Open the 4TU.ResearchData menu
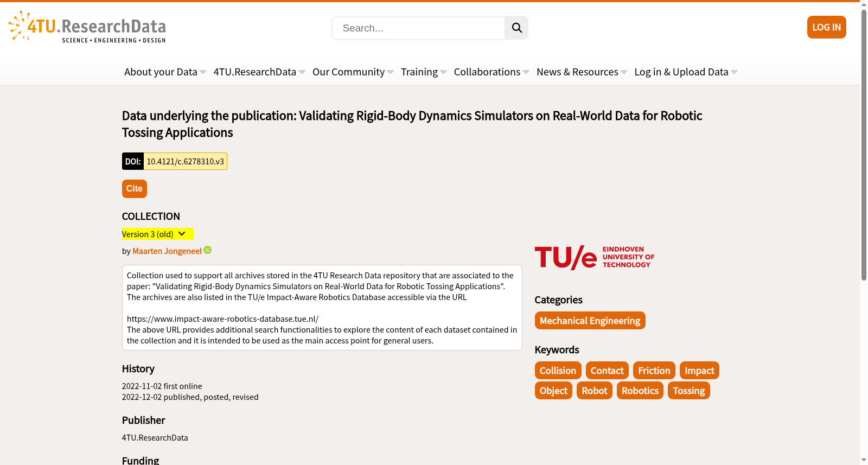Viewport: 868px width, 465px height. click(x=255, y=72)
